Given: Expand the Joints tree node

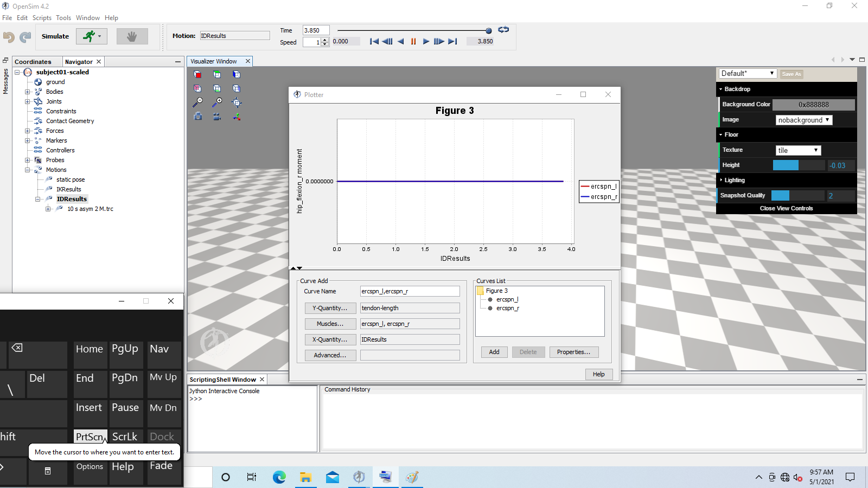Looking at the screenshot, I should pos(27,101).
